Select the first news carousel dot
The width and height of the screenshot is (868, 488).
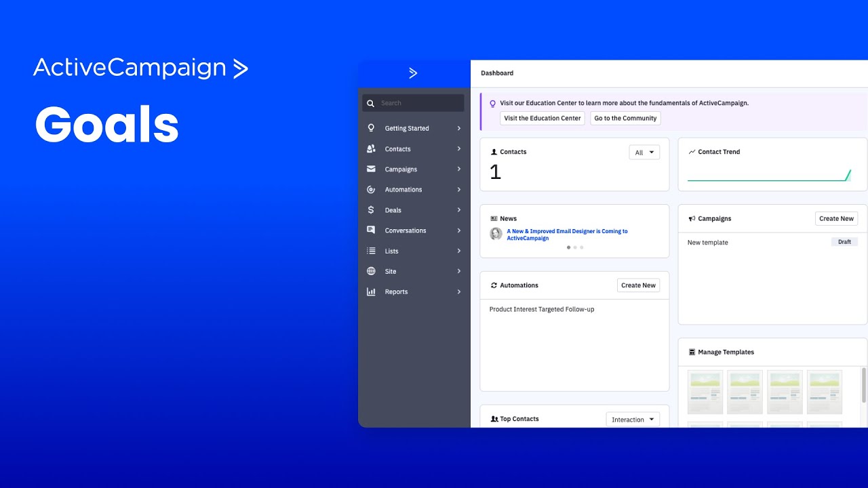click(x=568, y=247)
